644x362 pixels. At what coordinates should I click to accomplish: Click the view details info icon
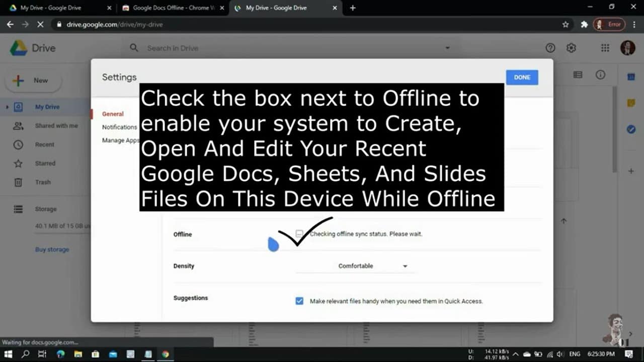600,75
